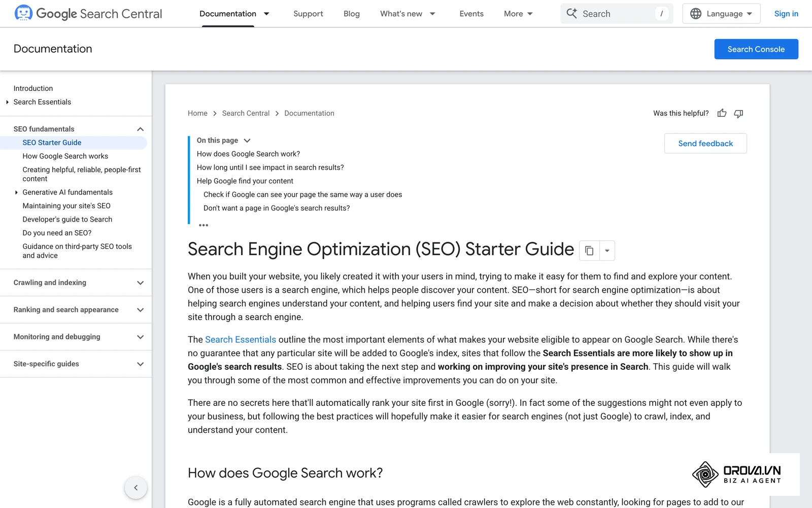Collapse the On this page chevron

click(x=247, y=141)
